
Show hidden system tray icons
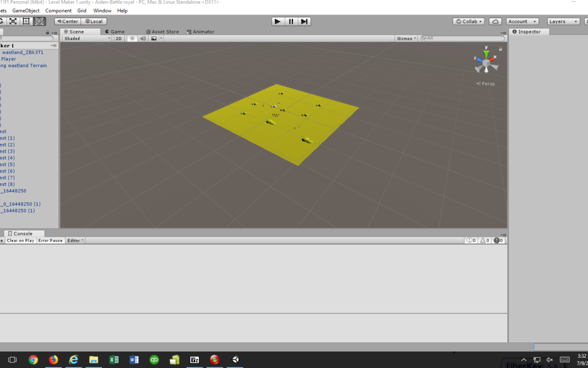click(x=524, y=360)
